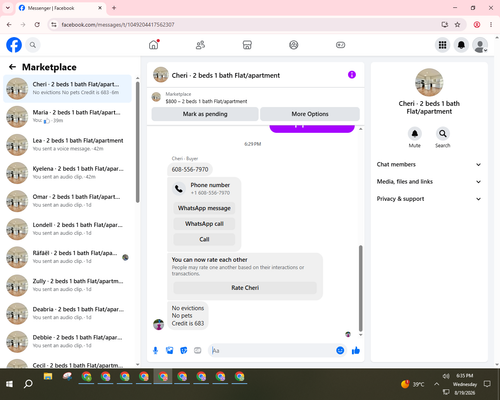The image size is (500, 400).
Task: Open File Explorer from the taskbar
Action: pyautogui.click(x=48, y=377)
